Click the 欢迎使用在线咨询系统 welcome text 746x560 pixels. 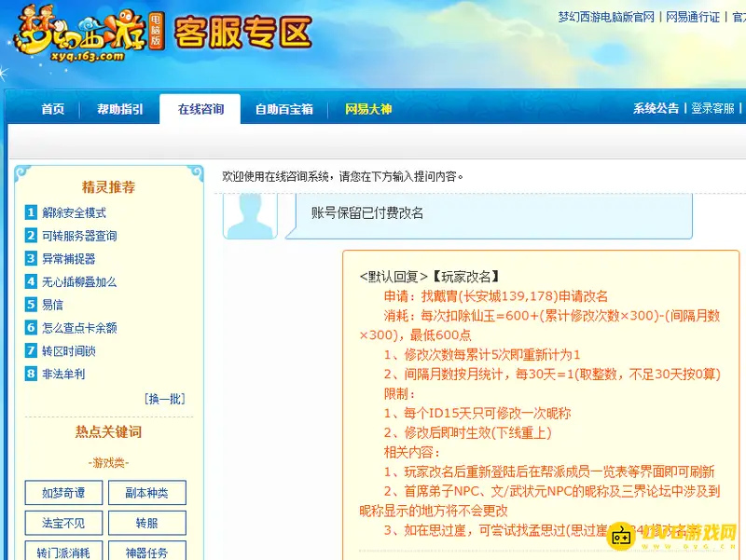pos(342,176)
